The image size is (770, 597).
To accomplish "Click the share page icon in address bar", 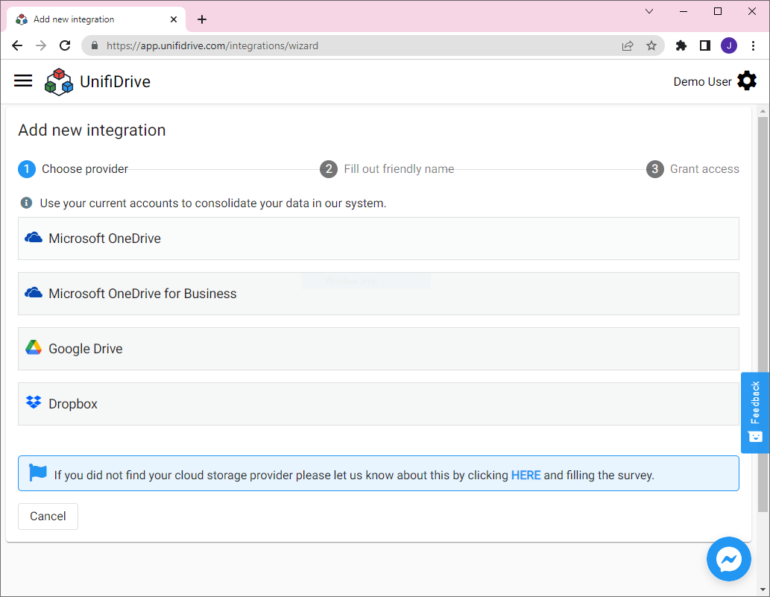I will tap(628, 46).
